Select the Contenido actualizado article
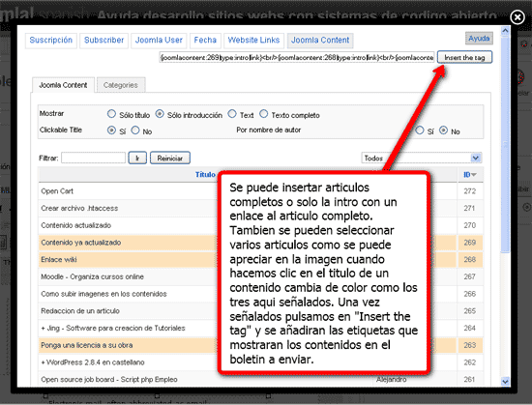 76,225
